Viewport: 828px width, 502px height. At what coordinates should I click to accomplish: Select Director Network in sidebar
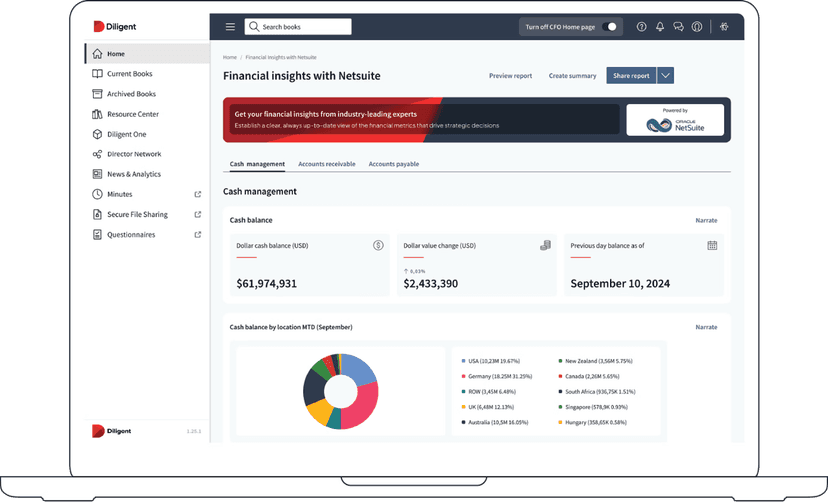pyautogui.click(x=147, y=154)
